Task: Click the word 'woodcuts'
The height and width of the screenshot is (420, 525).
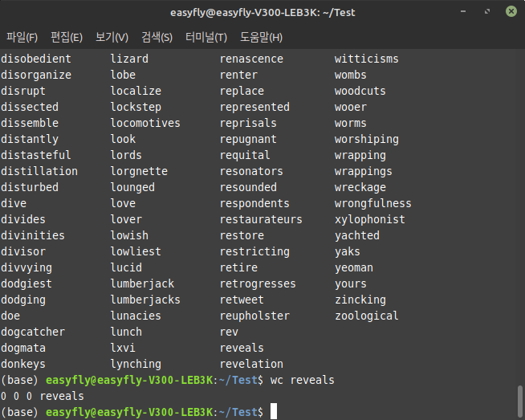Action: pyautogui.click(x=360, y=91)
